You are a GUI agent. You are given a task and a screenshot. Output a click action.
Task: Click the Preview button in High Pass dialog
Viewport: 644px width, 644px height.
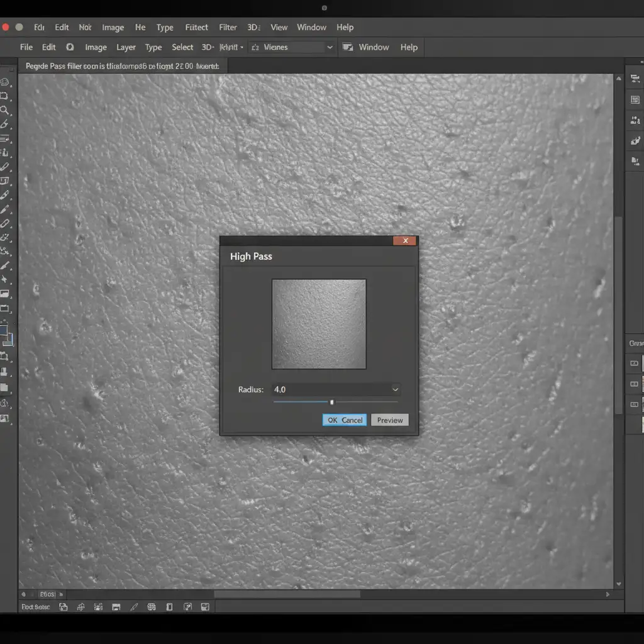point(389,420)
